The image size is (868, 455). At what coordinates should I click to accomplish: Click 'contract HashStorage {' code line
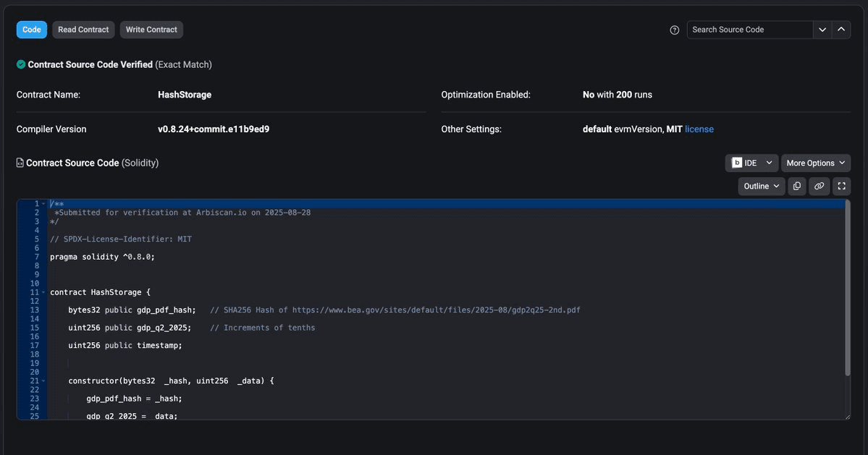[x=100, y=292]
